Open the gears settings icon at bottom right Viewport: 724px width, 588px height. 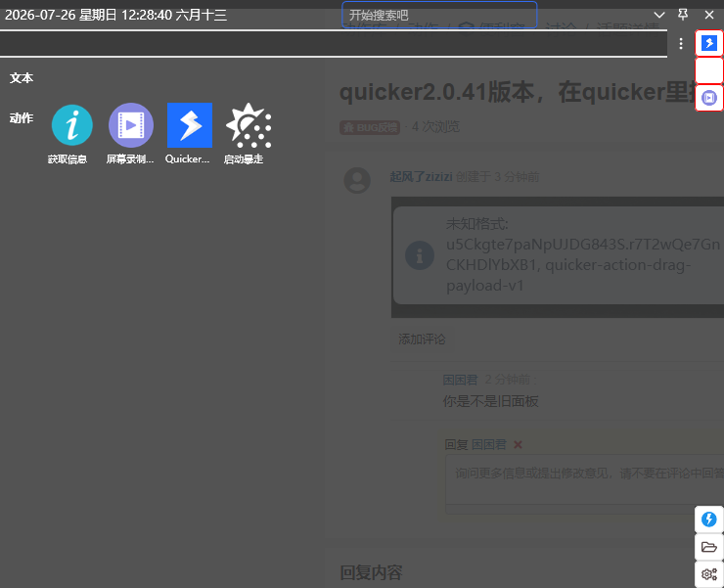click(x=708, y=574)
